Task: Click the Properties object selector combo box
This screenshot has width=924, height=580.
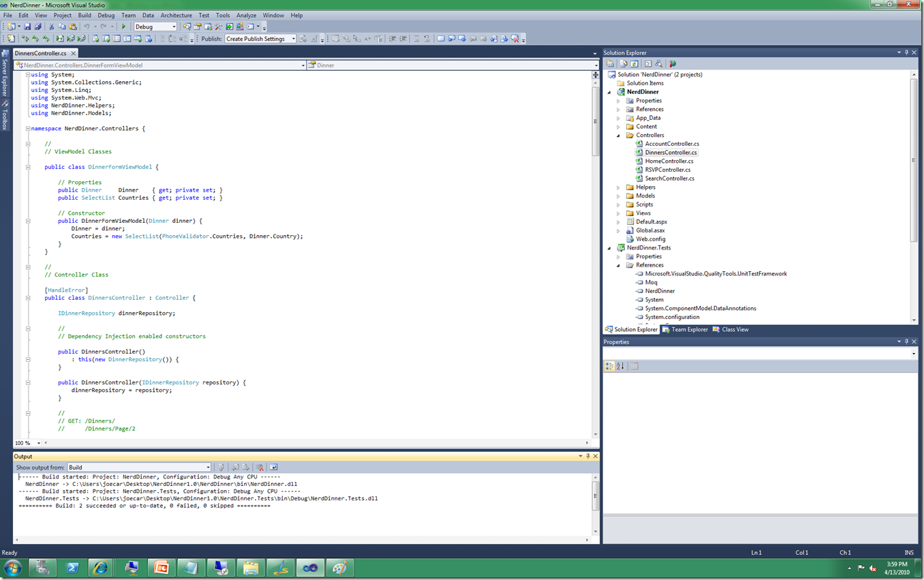Action: 760,354
